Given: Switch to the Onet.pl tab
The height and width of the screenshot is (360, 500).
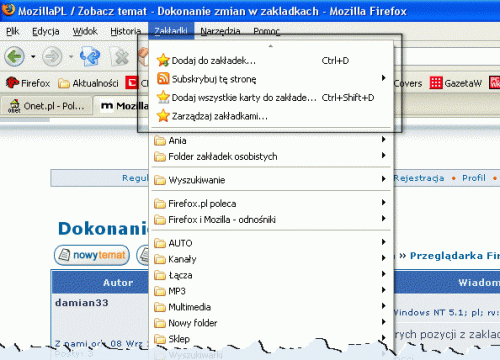Looking at the screenshot, I should coord(47,106).
